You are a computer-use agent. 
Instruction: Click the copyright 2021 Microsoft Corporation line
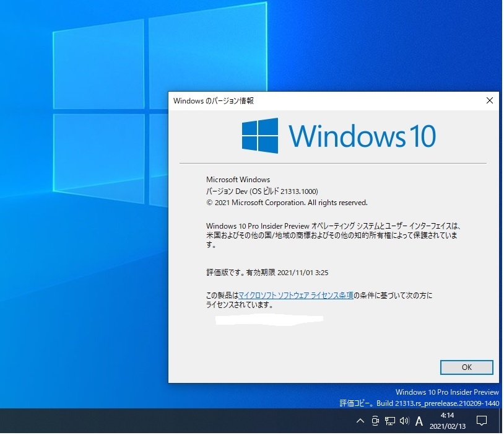(x=287, y=203)
